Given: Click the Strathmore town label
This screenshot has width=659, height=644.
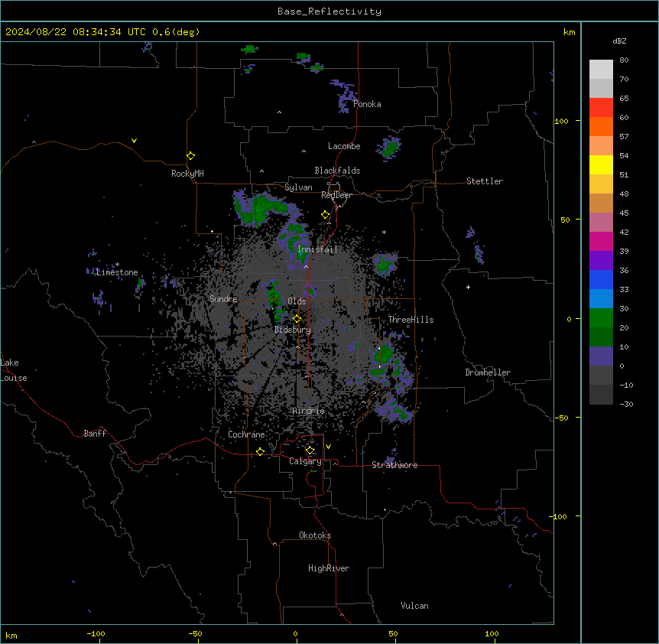Looking at the screenshot, I should [394, 465].
